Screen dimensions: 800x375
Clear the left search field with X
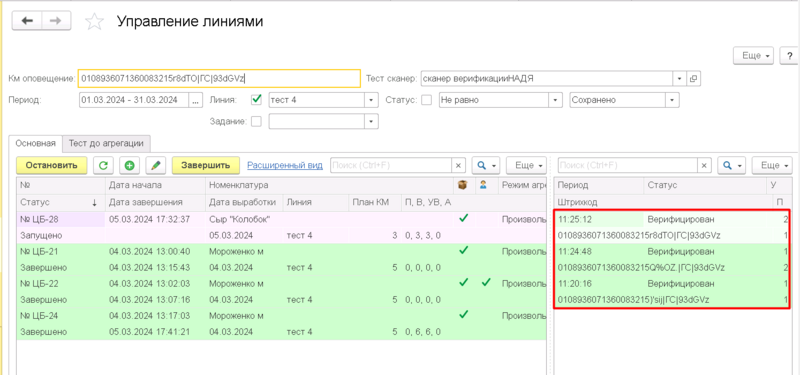(458, 165)
